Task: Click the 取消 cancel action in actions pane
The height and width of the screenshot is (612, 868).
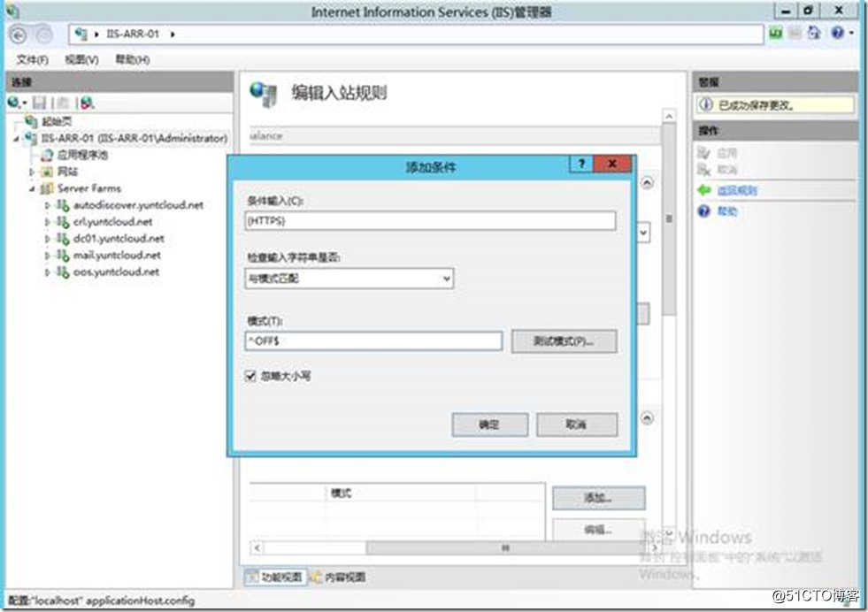Action: [726, 169]
